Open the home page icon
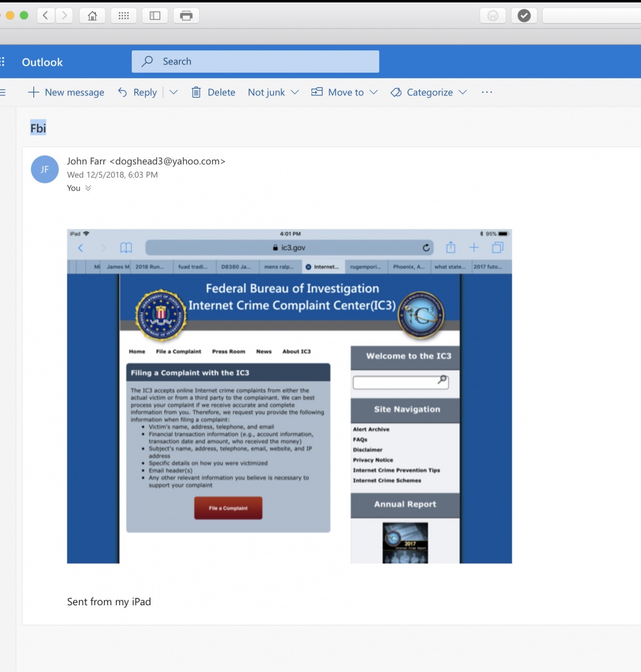 point(92,16)
